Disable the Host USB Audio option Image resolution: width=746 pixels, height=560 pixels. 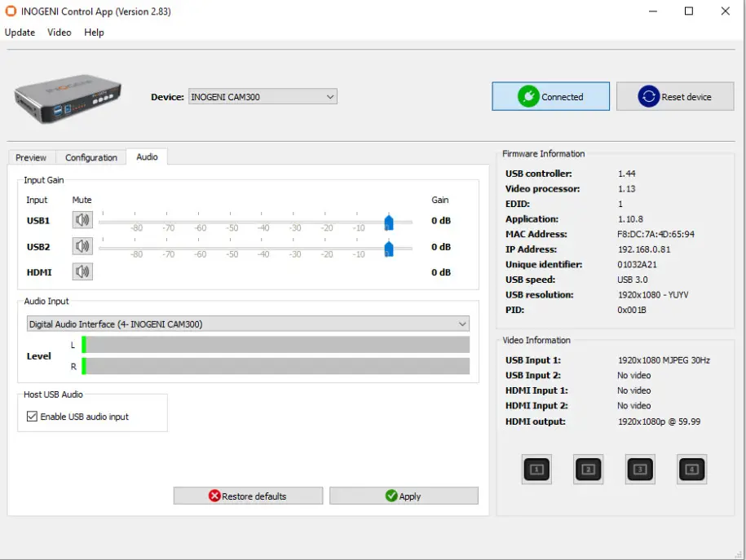coord(31,417)
